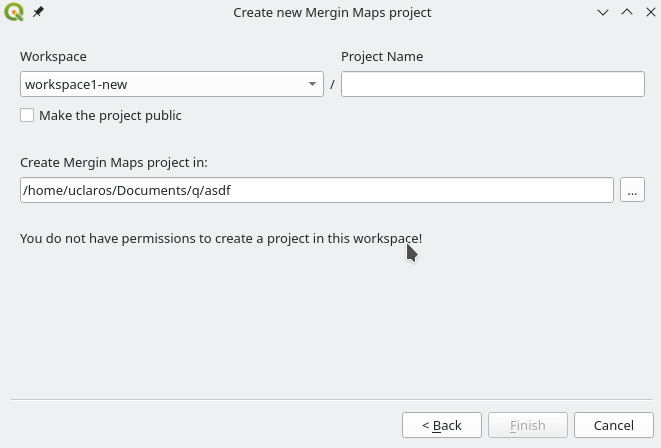Open folder browser with the ellipsis button
The width and height of the screenshot is (661, 448).
click(x=632, y=190)
